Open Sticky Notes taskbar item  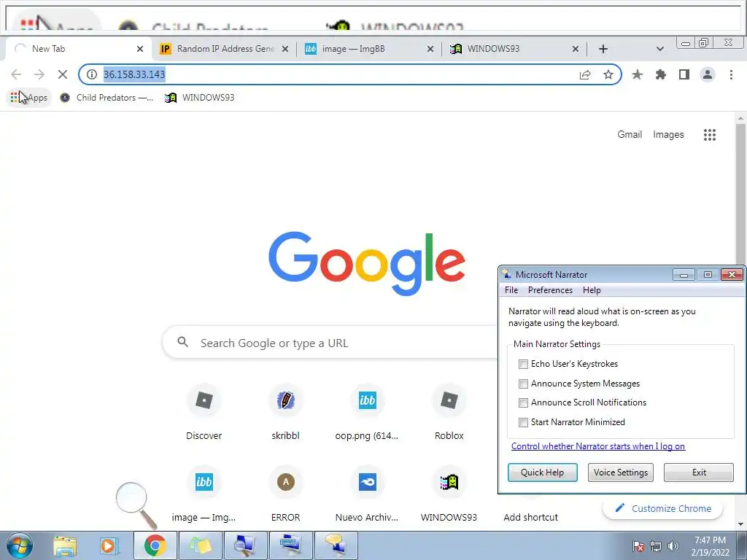tap(200, 545)
